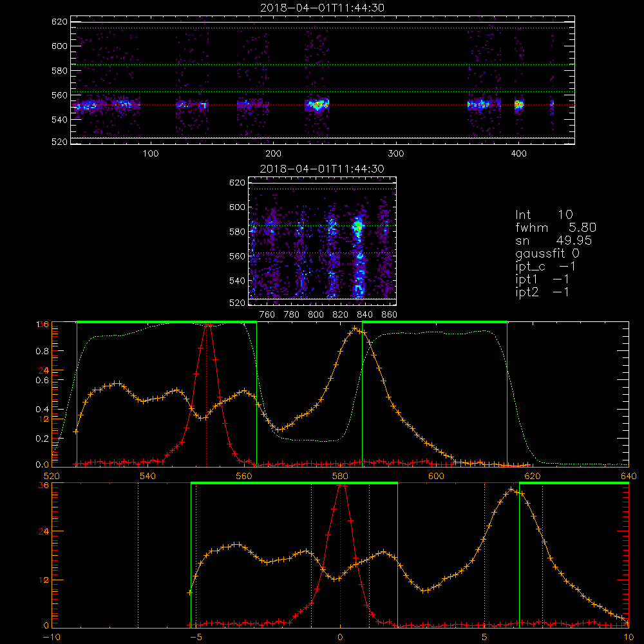Image resolution: width=644 pixels, height=644 pixels.
Task: Click y-axis label 560 of the top spectrogram
Action: coord(59,95)
